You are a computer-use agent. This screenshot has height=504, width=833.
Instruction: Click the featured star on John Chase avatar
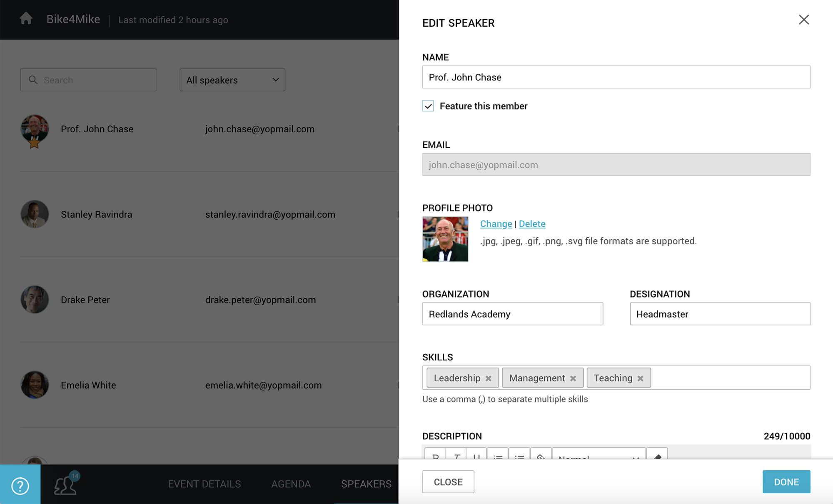tap(34, 143)
